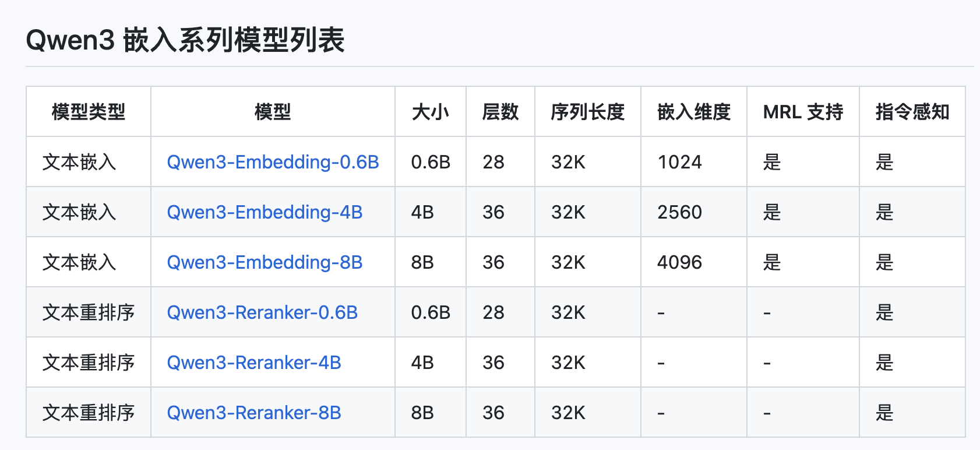The image size is (980, 450).
Task: Click 文本重排序 in the Qwen3-Reranker-0.6B row
Action: point(89,312)
